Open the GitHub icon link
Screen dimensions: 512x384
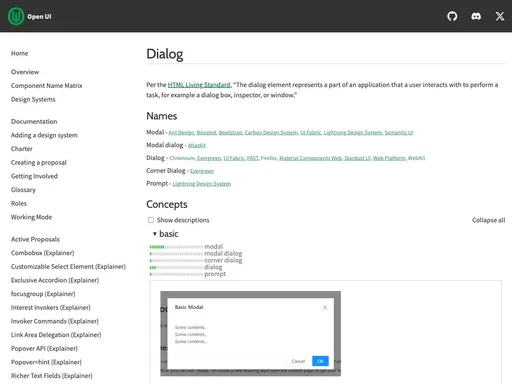point(452,16)
